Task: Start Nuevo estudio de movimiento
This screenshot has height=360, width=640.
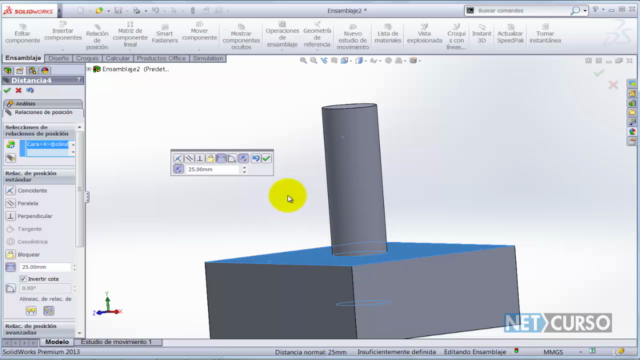Action: [353, 37]
